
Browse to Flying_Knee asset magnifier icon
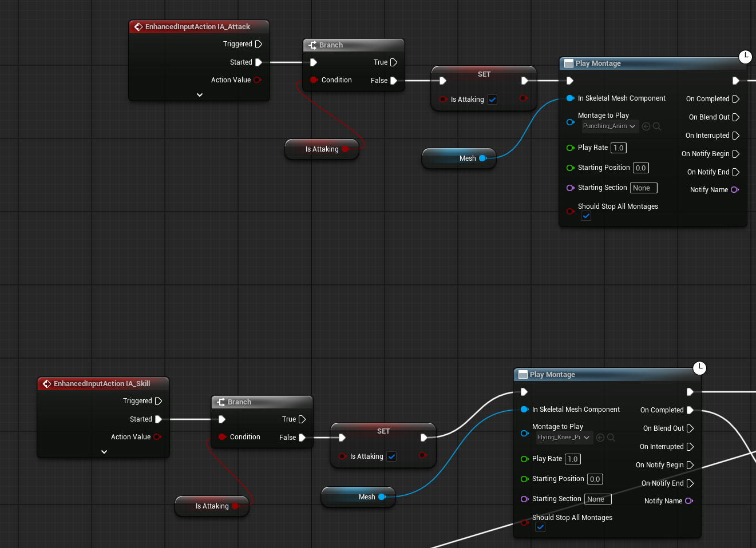tap(611, 438)
